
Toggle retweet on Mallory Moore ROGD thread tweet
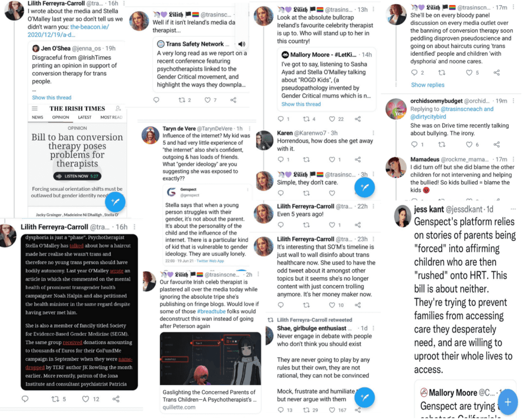point(306,119)
